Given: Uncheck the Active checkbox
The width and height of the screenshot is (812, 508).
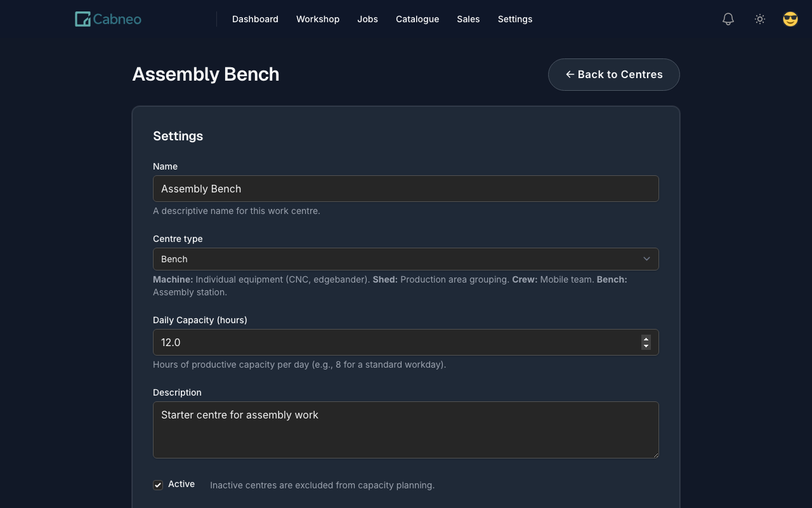Looking at the screenshot, I should tap(158, 485).
